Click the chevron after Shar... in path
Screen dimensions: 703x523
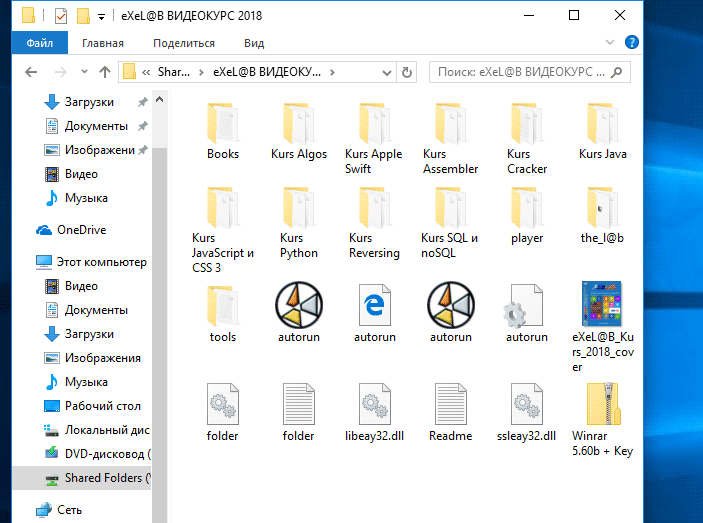pos(201,72)
